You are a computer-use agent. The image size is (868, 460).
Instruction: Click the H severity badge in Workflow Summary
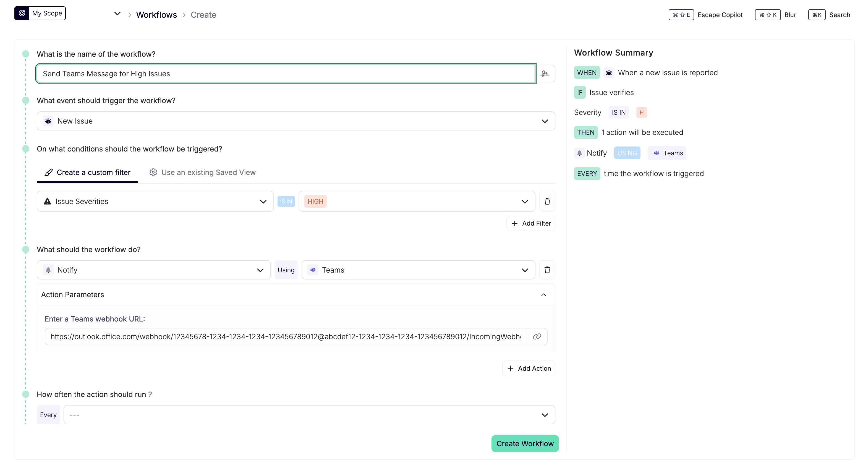click(x=642, y=112)
